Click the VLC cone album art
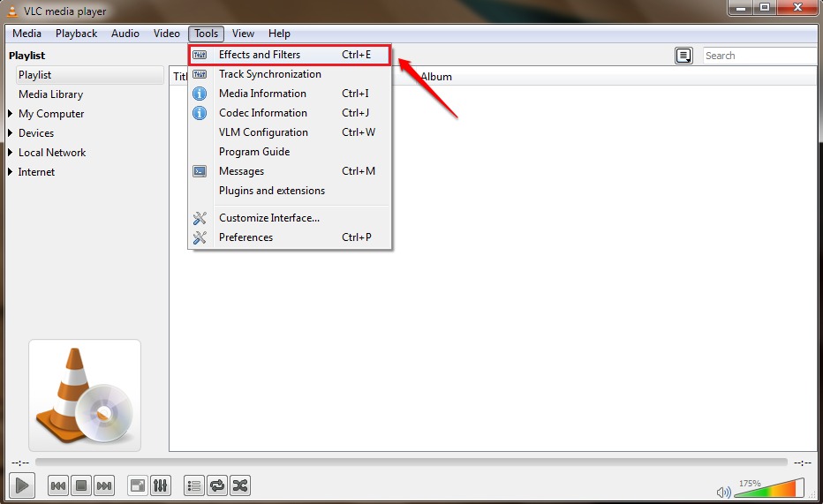823x504 pixels. [85, 395]
